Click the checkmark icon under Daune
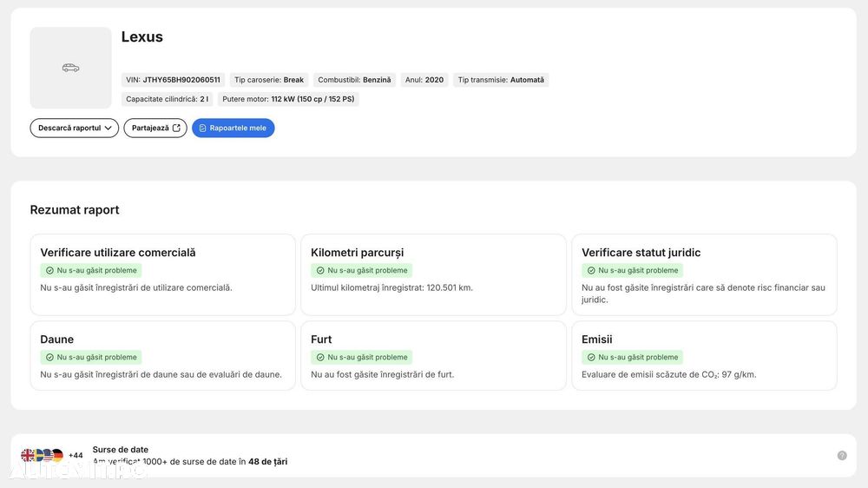The height and width of the screenshot is (488, 868). click(49, 357)
